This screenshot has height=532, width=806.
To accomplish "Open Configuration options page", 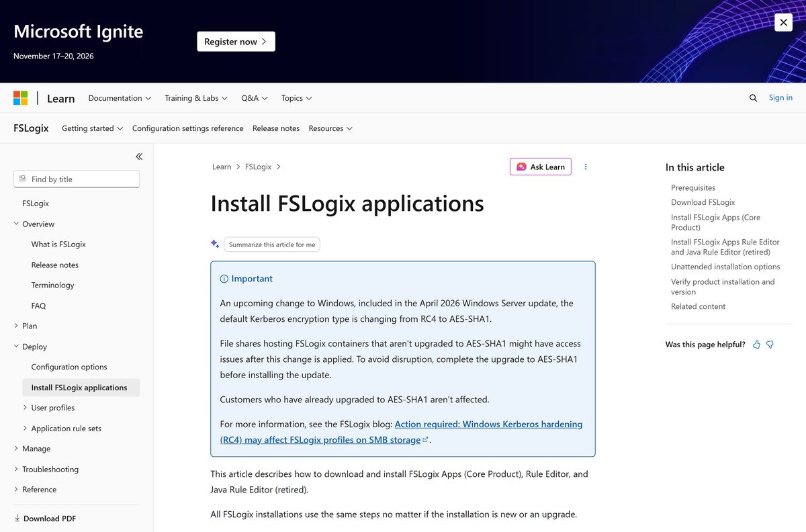I will pos(69,367).
